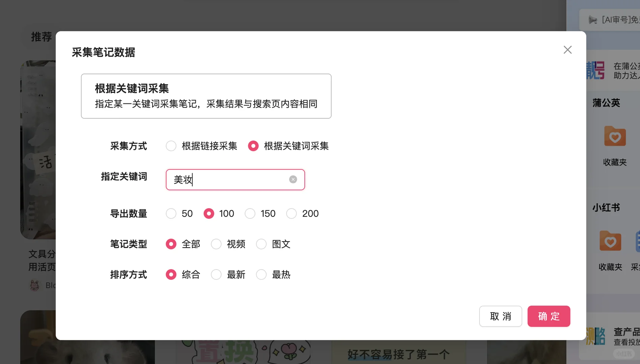Open the 推荐 tab in background page
The width and height of the screenshot is (640, 364).
[x=41, y=37]
